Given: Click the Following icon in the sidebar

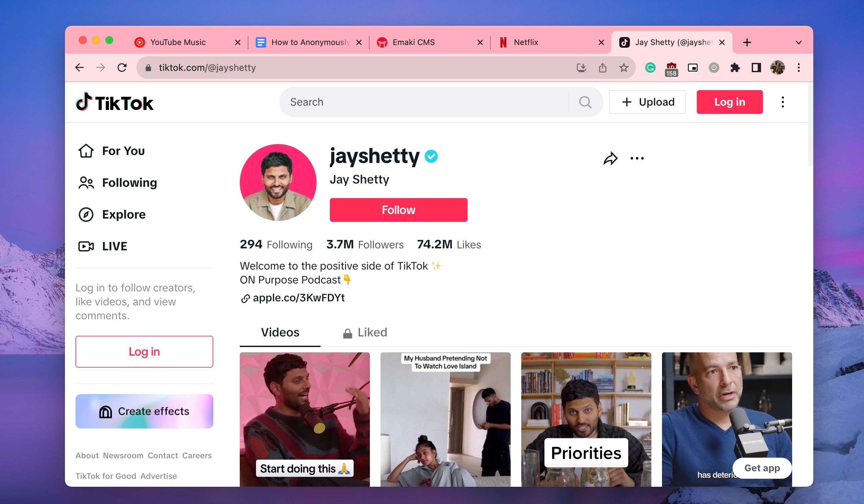Looking at the screenshot, I should point(86,183).
